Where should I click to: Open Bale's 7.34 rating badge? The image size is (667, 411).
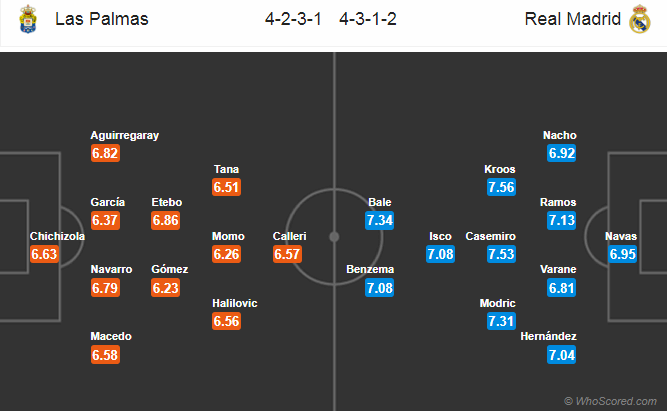pos(380,220)
